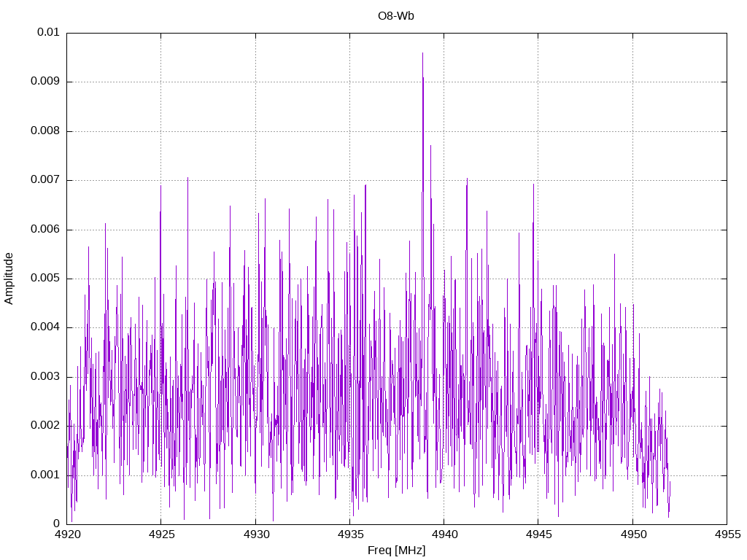Click the plot title O8-Wb

click(396, 16)
